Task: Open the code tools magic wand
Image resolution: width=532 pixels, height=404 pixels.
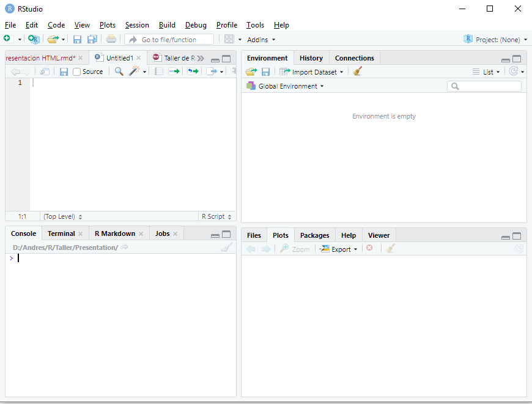Action: tap(135, 72)
